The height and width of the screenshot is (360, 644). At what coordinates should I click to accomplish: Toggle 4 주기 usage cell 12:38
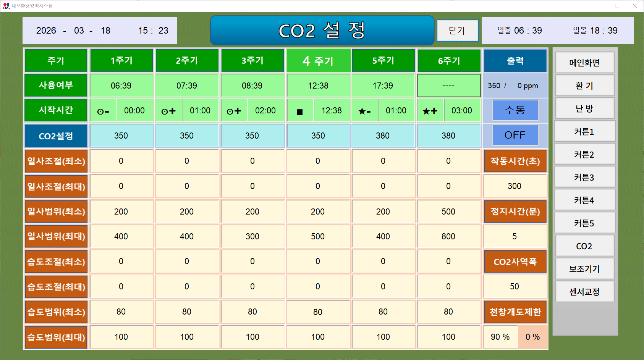pyautogui.click(x=318, y=86)
